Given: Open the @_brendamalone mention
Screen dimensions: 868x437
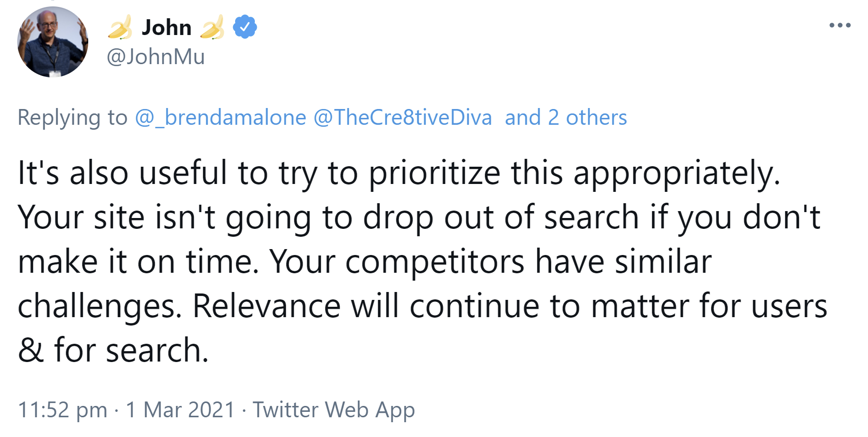Looking at the screenshot, I should [x=221, y=118].
